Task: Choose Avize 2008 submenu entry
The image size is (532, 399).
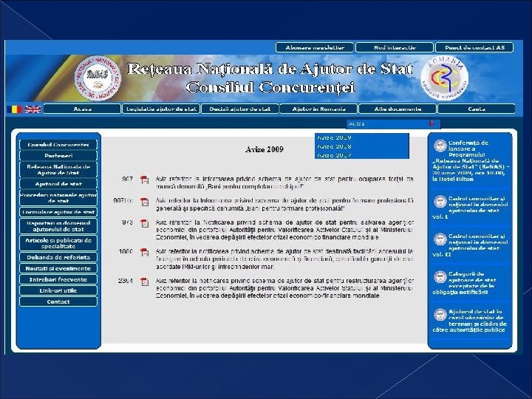Action: pyautogui.click(x=361, y=146)
